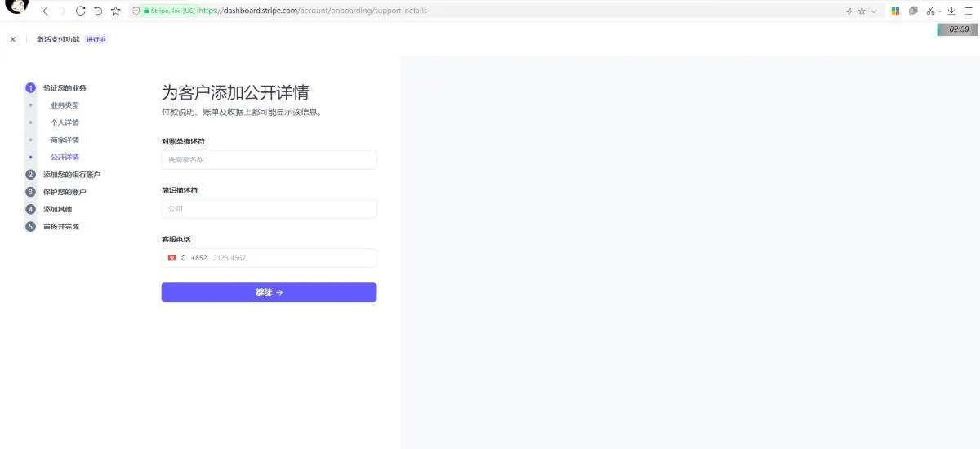Focus the 简短描述符 text field
The width and height of the screenshot is (980, 449).
tap(269, 209)
